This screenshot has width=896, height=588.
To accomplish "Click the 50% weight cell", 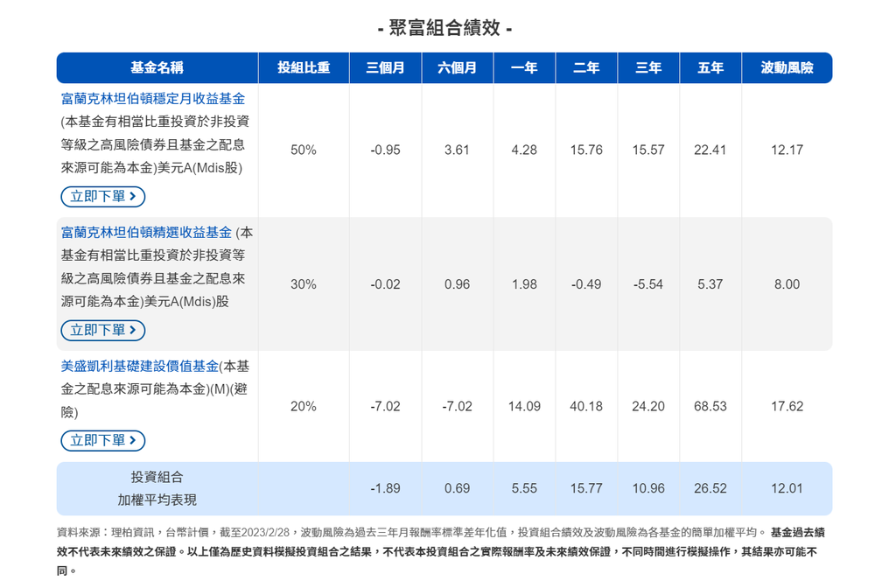I will pos(304,150).
